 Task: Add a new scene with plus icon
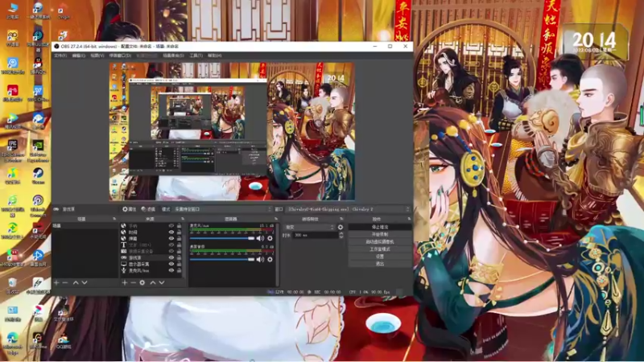click(56, 283)
